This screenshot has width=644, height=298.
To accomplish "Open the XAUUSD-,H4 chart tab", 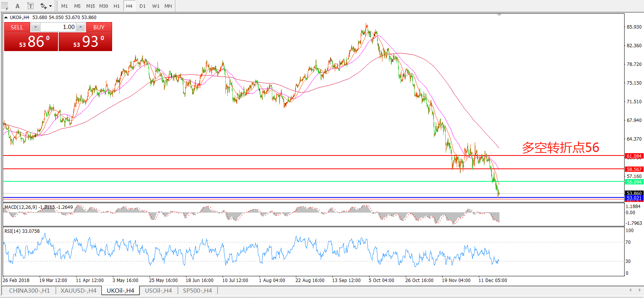I will point(78,291).
